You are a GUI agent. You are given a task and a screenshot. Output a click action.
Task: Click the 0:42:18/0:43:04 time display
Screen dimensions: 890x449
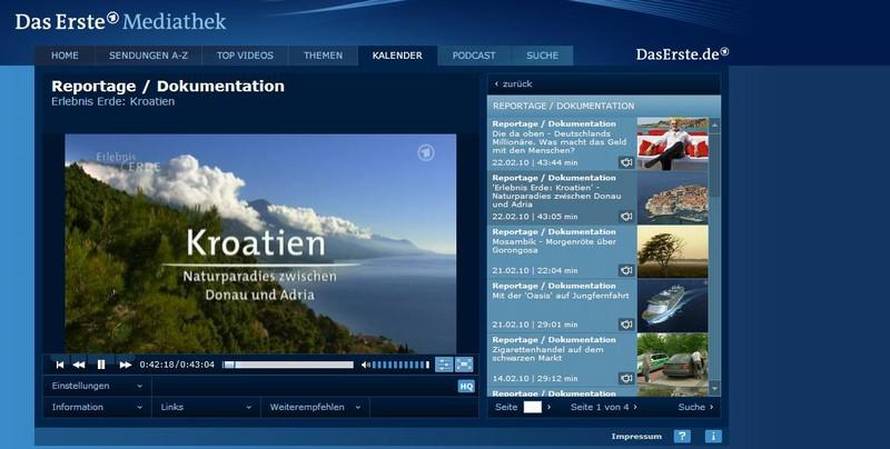pyautogui.click(x=177, y=365)
